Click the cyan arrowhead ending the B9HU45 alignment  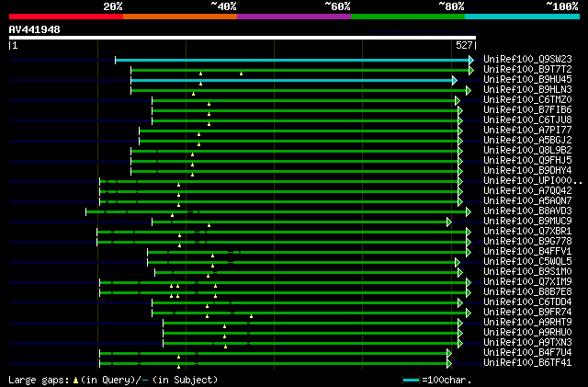[x=455, y=80]
